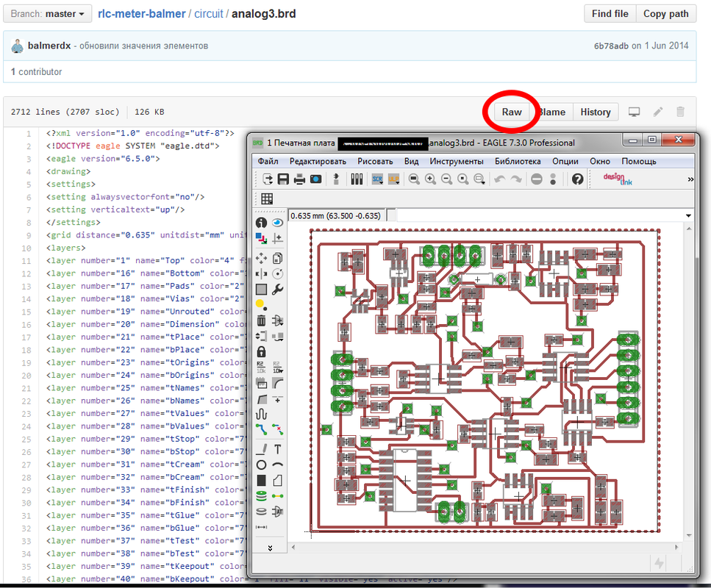
Task: Select the Circle drawing tool in EAGLE
Action: coord(261,465)
